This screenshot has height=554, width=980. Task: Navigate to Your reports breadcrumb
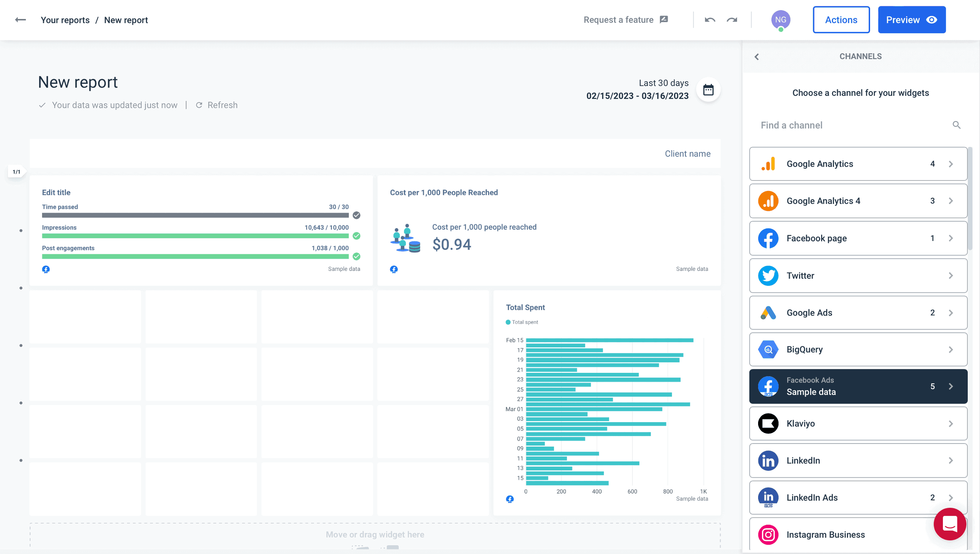pyautogui.click(x=65, y=20)
